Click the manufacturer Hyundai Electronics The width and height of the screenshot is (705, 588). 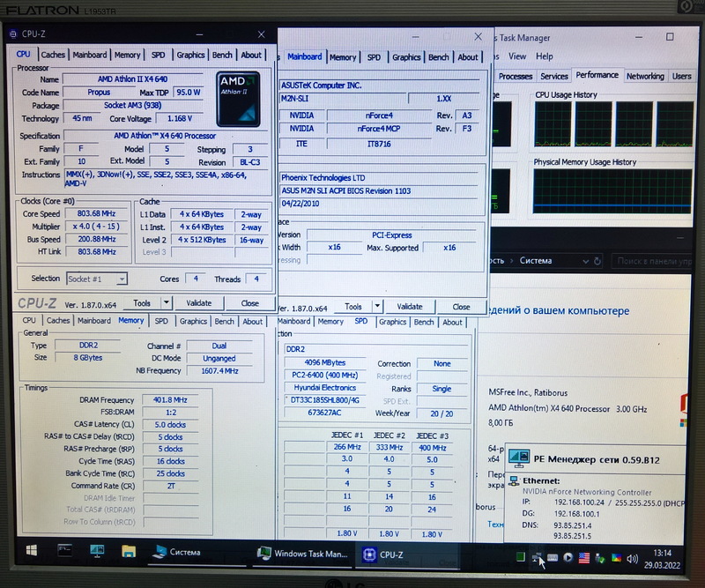pos(324,387)
